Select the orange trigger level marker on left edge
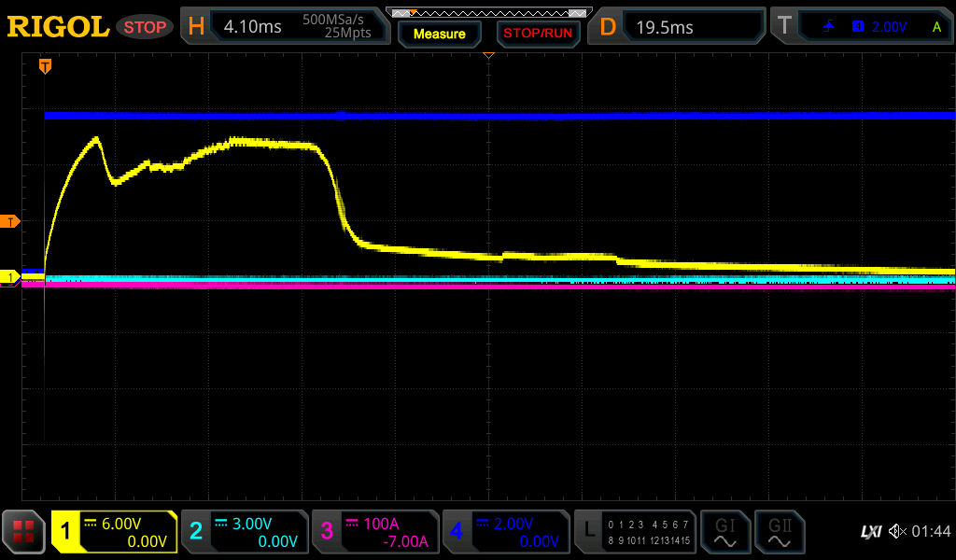This screenshot has height=560, width=956. click(x=11, y=221)
